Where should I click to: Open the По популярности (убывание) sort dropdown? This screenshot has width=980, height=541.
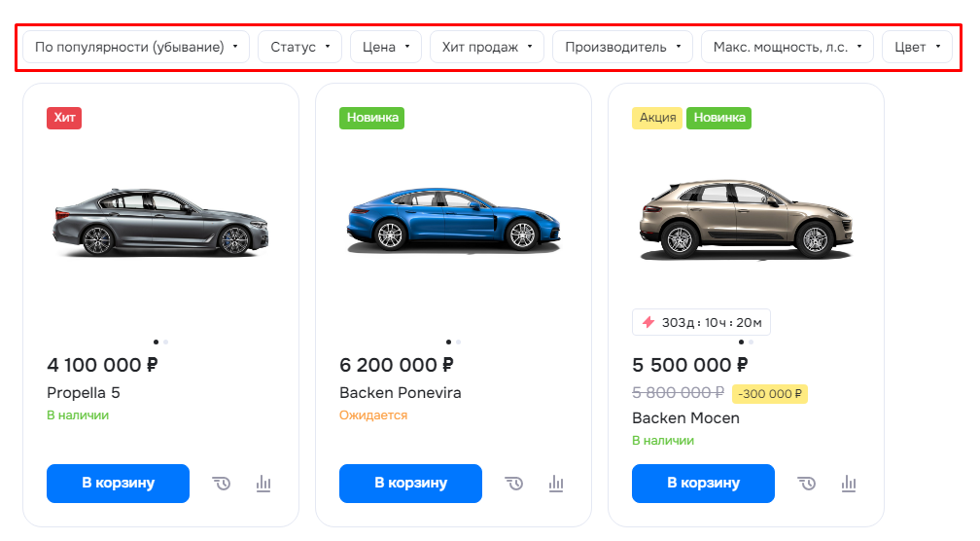click(136, 47)
